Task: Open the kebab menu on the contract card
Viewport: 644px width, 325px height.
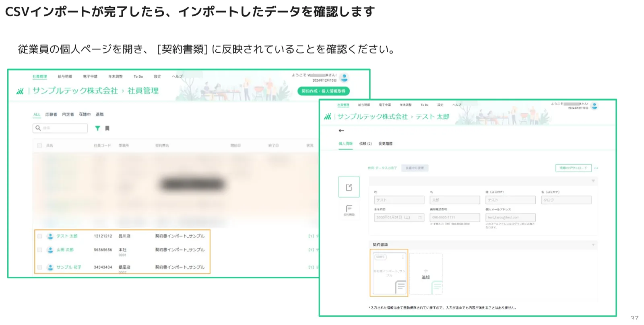Action: pos(403,257)
